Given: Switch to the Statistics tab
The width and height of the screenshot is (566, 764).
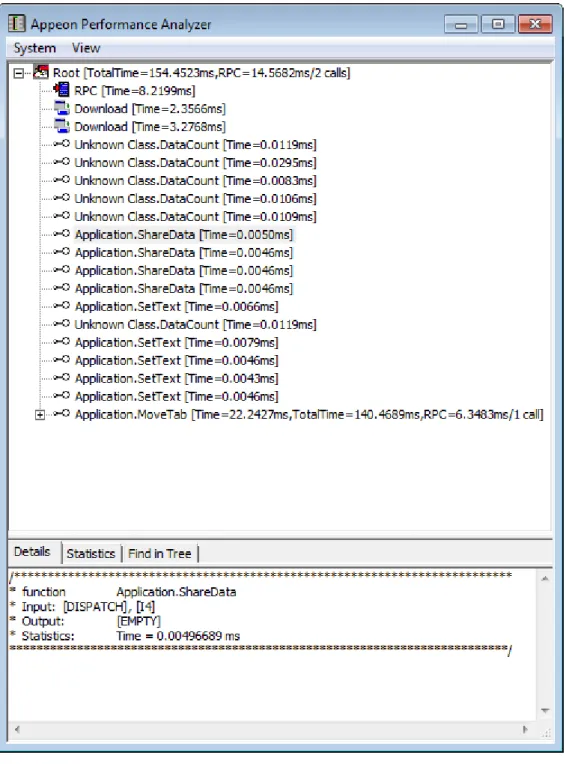Looking at the screenshot, I should coord(91,554).
